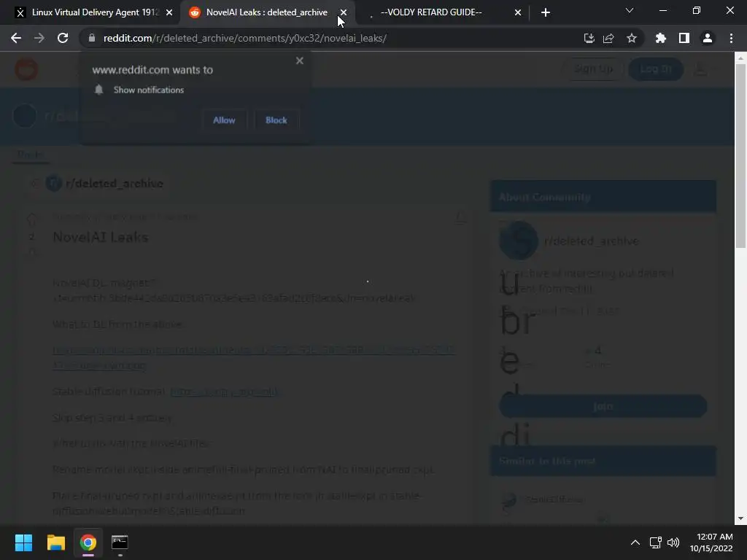747x560 pixels.
Task: Open the Stable diffusion tutorial link
Action: coord(225,392)
